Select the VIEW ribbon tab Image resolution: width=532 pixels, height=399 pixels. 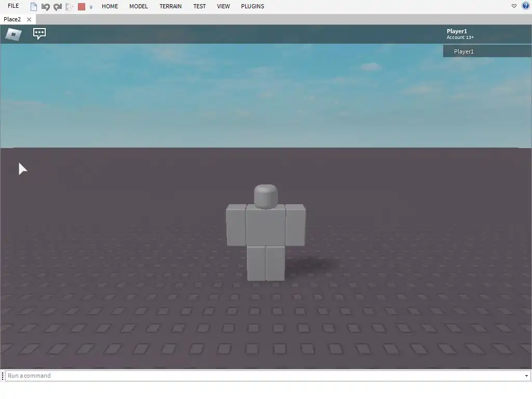[223, 6]
